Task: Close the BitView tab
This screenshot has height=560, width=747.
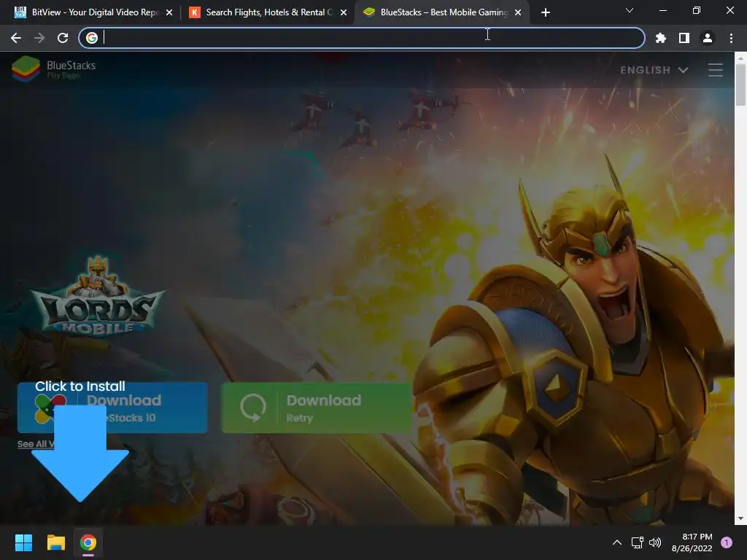Action: point(169,12)
